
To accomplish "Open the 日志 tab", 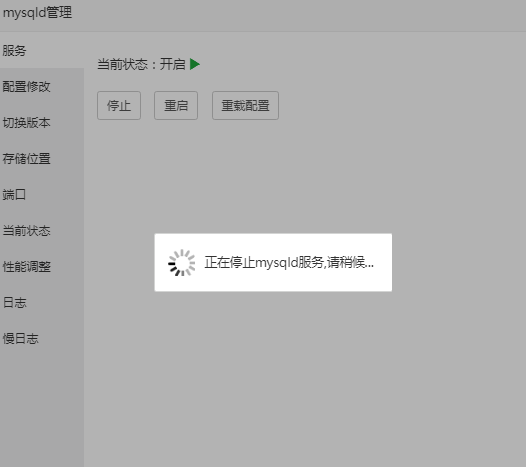I will [x=42, y=303].
